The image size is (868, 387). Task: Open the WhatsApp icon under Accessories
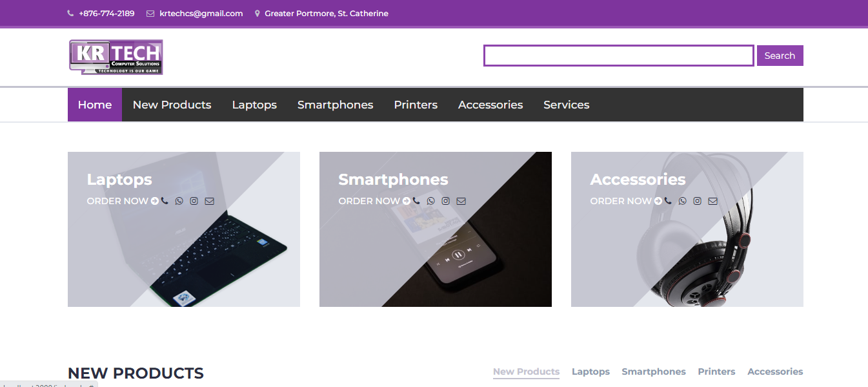pos(683,201)
